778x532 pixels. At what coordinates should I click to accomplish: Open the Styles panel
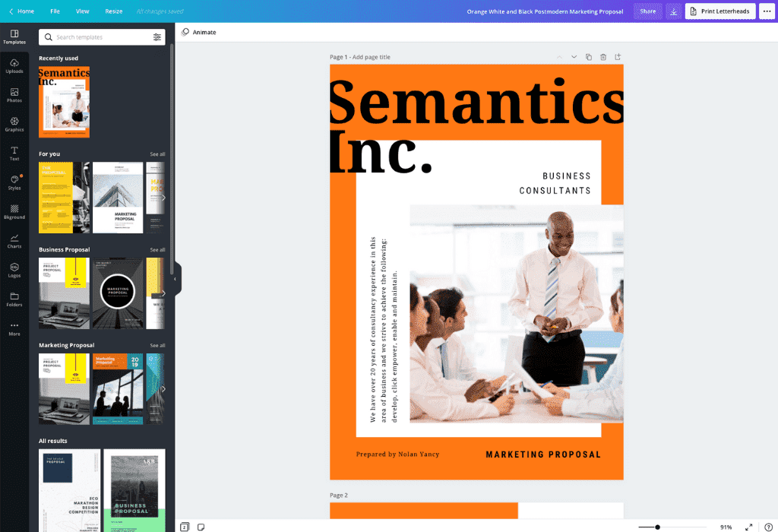14,181
